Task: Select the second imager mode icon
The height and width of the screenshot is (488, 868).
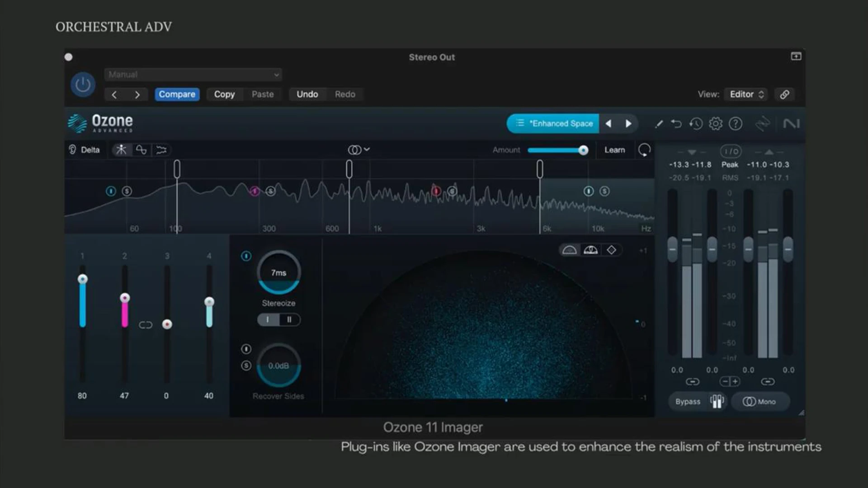Action: 141,150
